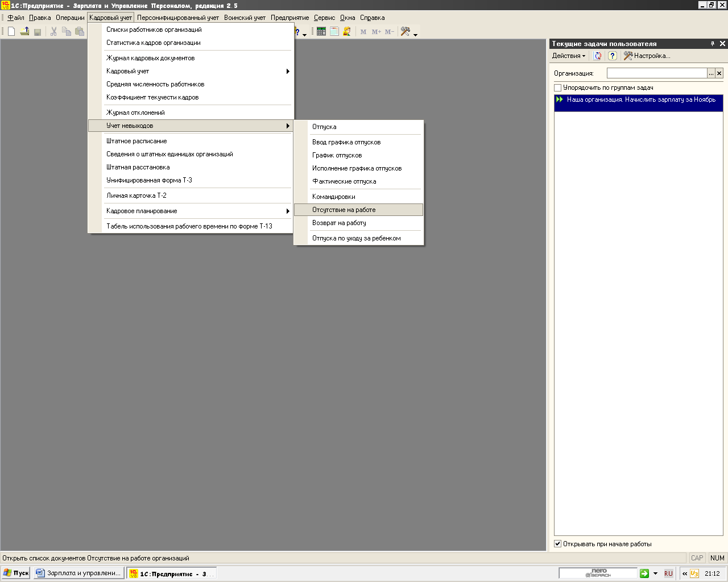
Task: Click the user with lock icon
Action: coord(347,32)
